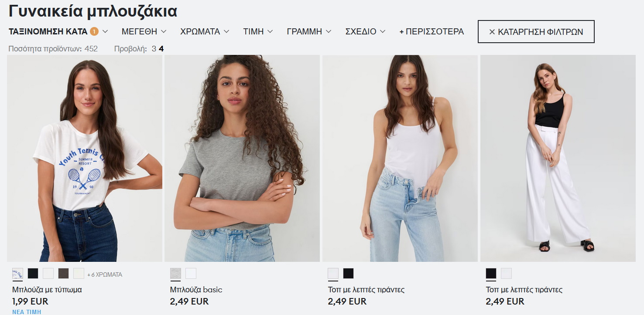Select the tennis print pattern swatch

point(18,274)
